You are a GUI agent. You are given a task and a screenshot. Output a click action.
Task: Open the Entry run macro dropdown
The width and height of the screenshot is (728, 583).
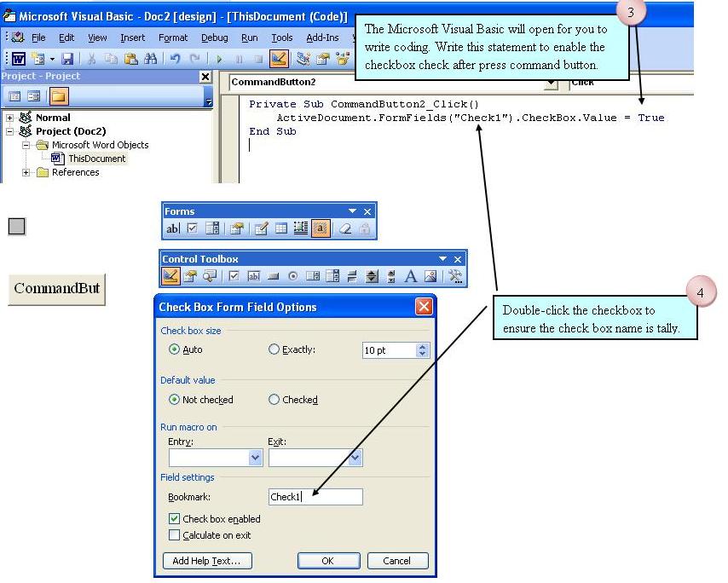pos(253,458)
